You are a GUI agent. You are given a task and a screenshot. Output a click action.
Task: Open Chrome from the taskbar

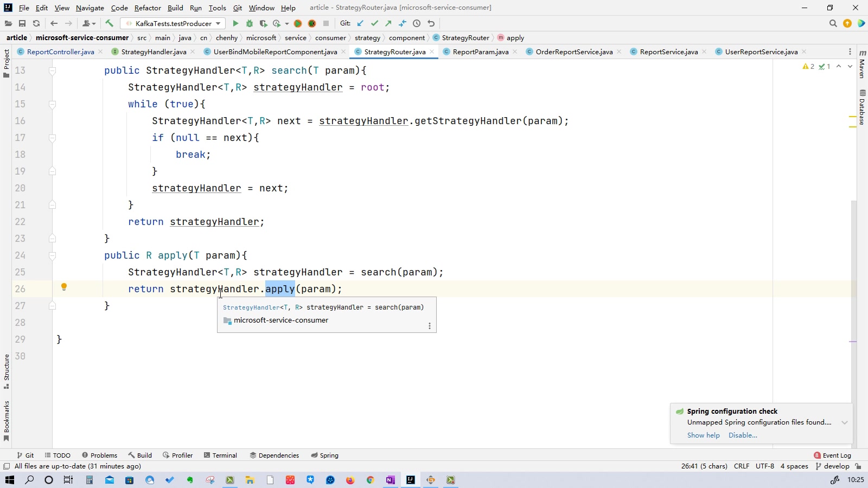[370, 480]
